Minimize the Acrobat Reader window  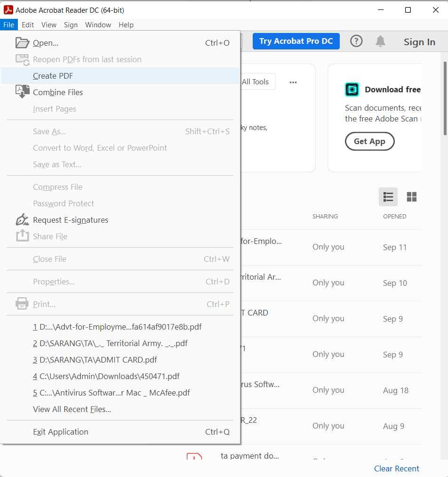(381, 10)
